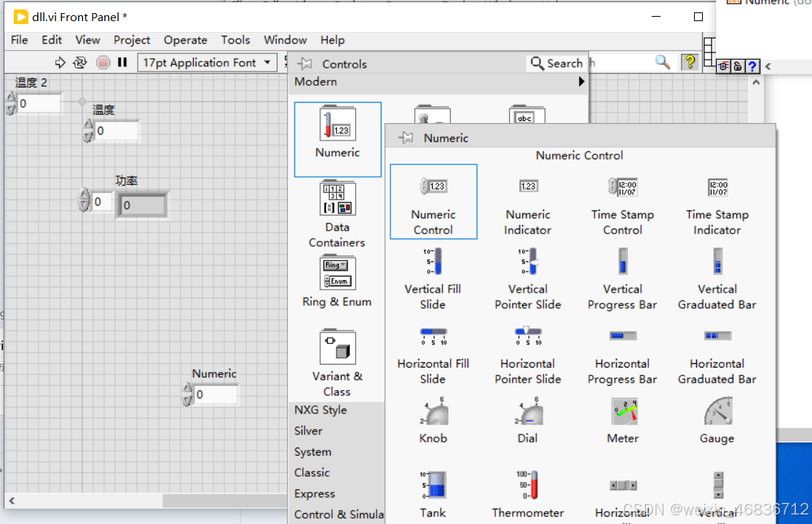Expand the Modern category arrow
The height and width of the screenshot is (524, 812).
(581, 82)
